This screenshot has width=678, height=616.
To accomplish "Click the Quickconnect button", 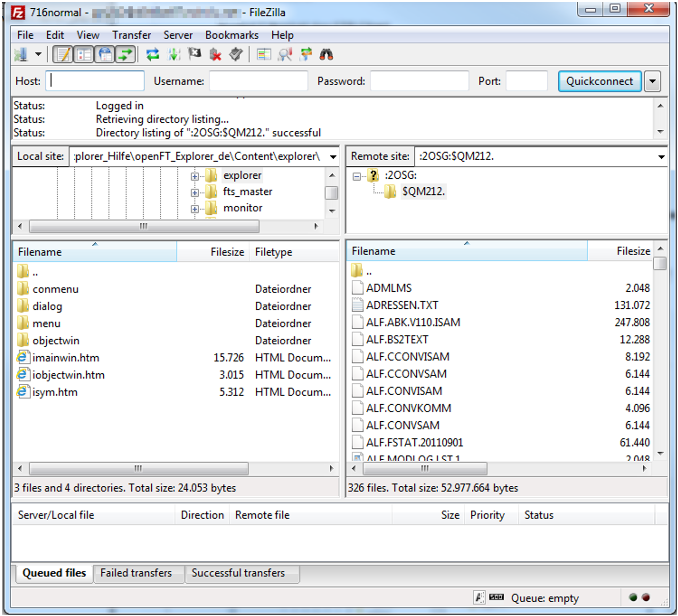I will [x=600, y=81].
